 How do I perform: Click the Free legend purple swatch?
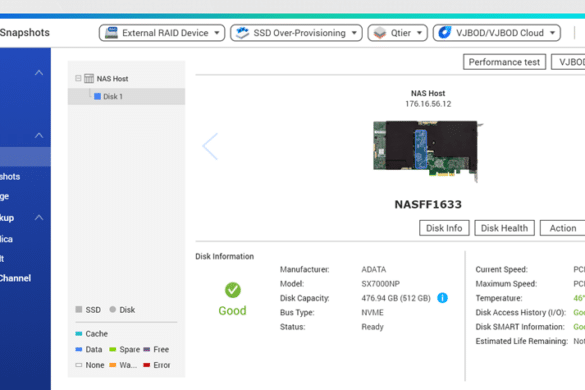click(147, 349)
